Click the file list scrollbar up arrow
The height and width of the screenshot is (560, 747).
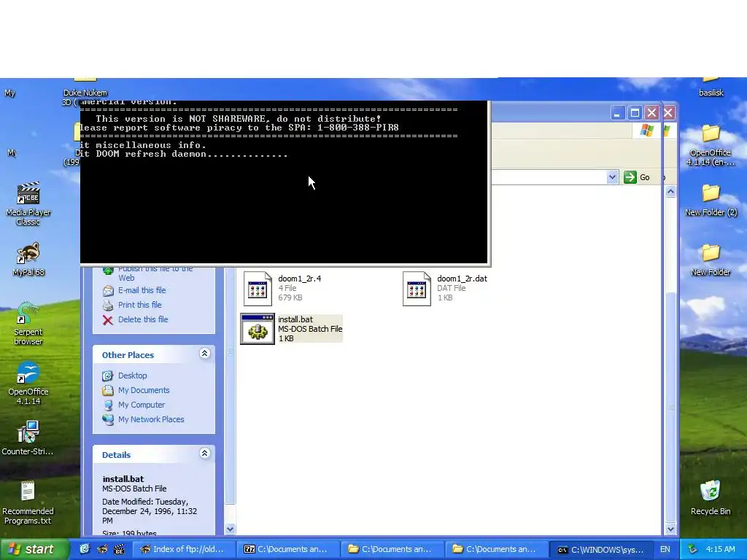(671, 192)
